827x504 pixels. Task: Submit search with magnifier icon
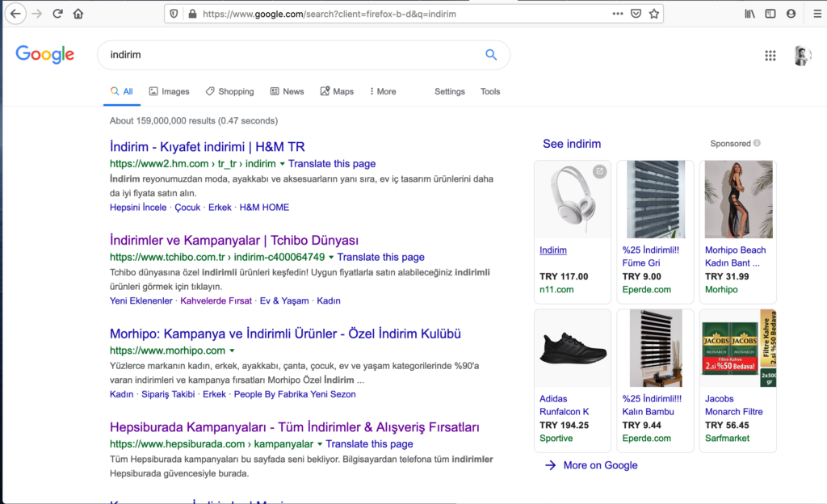point(491,54)
